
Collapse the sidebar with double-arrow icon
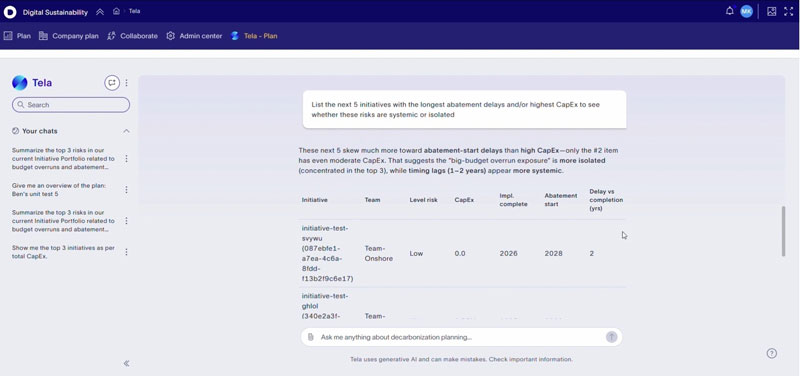pos(127,363)
